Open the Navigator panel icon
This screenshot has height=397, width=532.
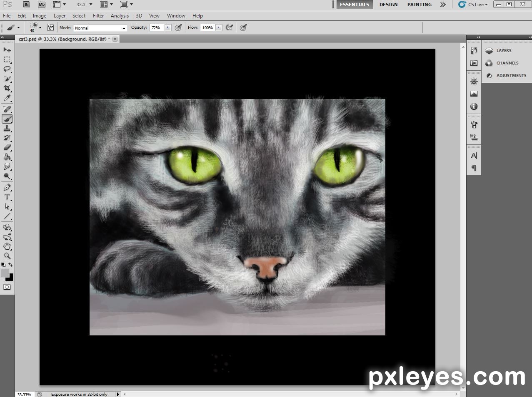[x=474, y=82]
